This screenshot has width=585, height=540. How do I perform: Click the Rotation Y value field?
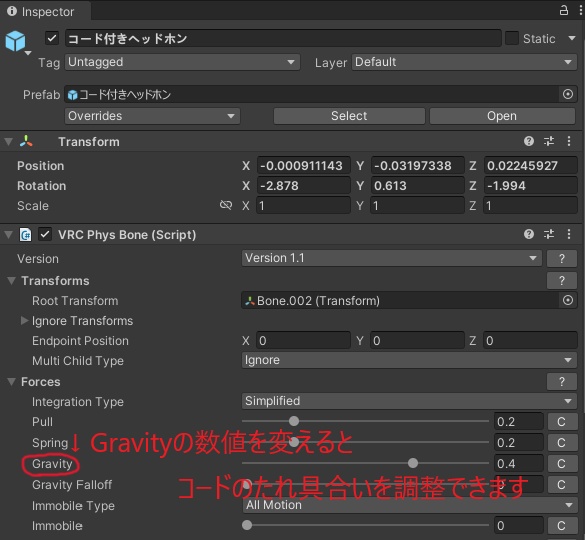coord(417,186)
